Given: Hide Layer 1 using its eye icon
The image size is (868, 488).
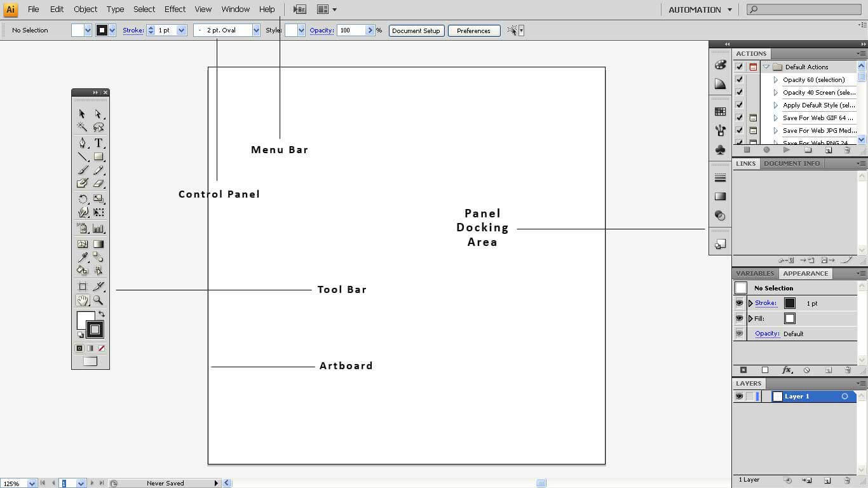Looking at the screenshot, I should (x=739, y=396).
